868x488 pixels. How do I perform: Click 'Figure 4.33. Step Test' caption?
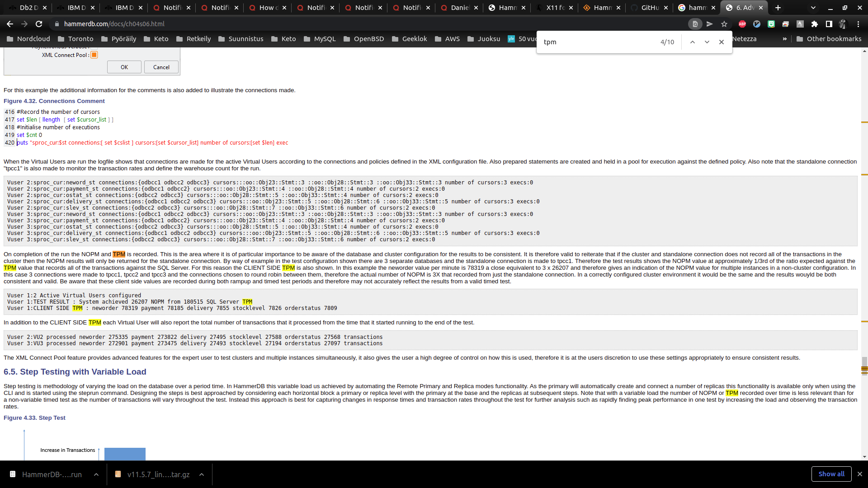34,418
